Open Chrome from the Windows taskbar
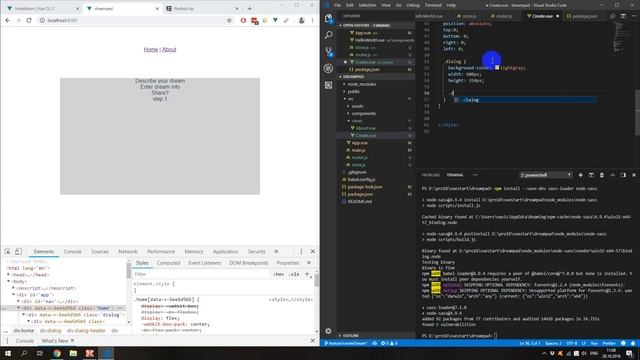This screenshot has width=640, height=360. [57, 353]
